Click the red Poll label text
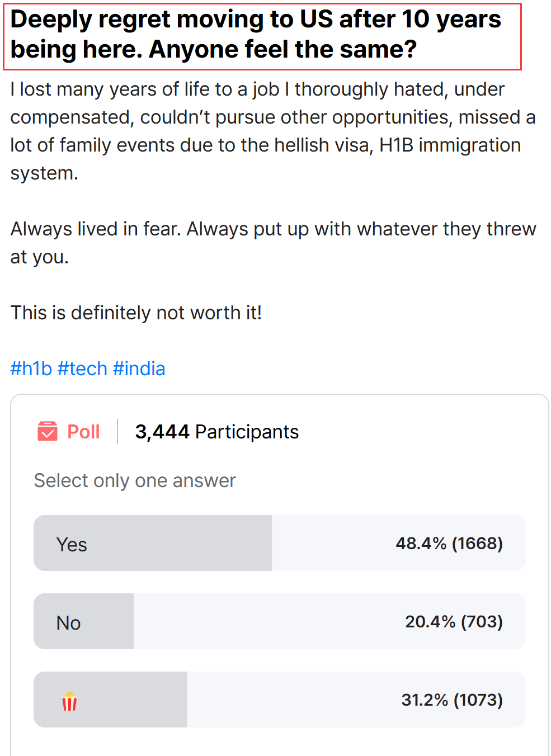This screenshot has width=551, height=756. 83,432
